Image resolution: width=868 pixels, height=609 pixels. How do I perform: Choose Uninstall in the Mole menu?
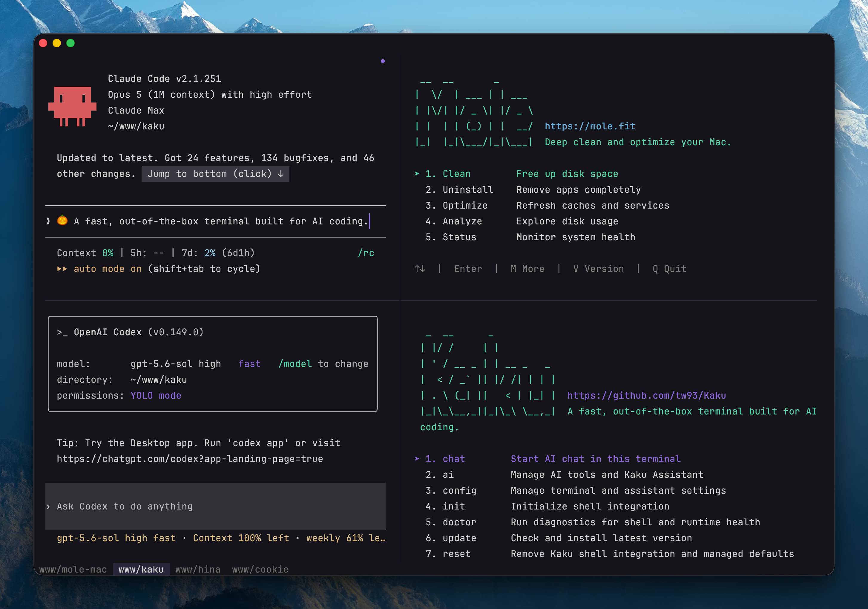tap(533, 190)
